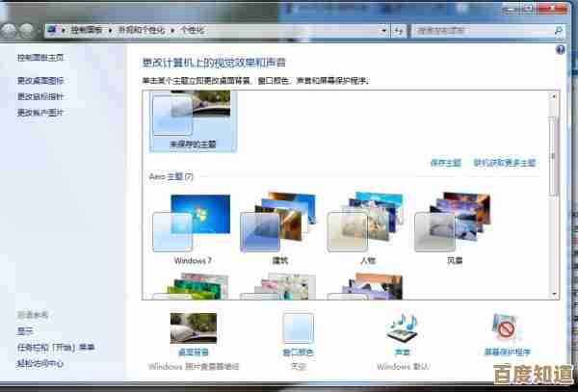Apply the 建筑 theme
Screen dimensions: 578x392
[279, 229]
